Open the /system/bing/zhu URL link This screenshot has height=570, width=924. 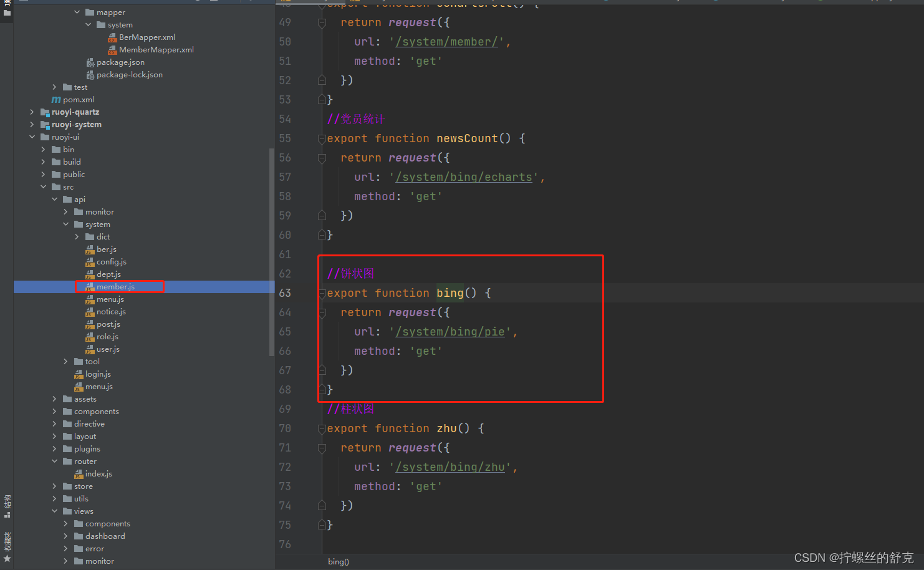450,467
